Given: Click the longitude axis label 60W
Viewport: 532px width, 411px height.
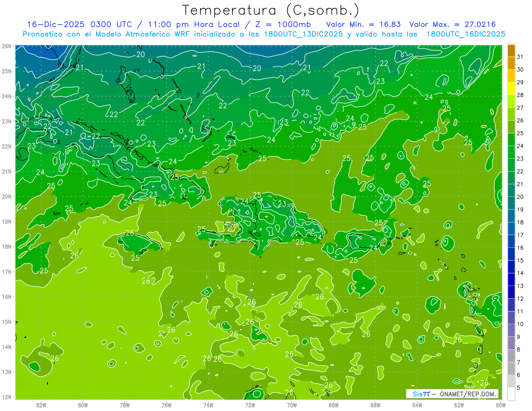Looking at the screenshot, I should [501, 405].
